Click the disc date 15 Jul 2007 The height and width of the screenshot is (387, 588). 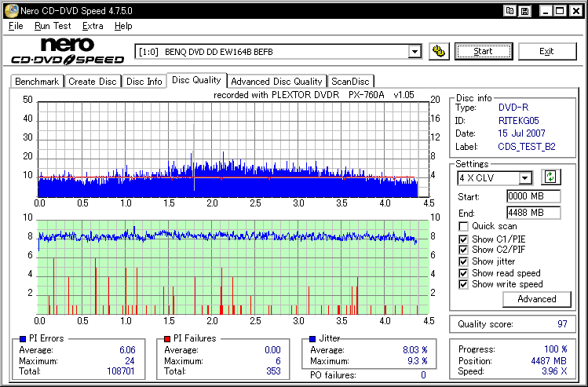[521, 133]
